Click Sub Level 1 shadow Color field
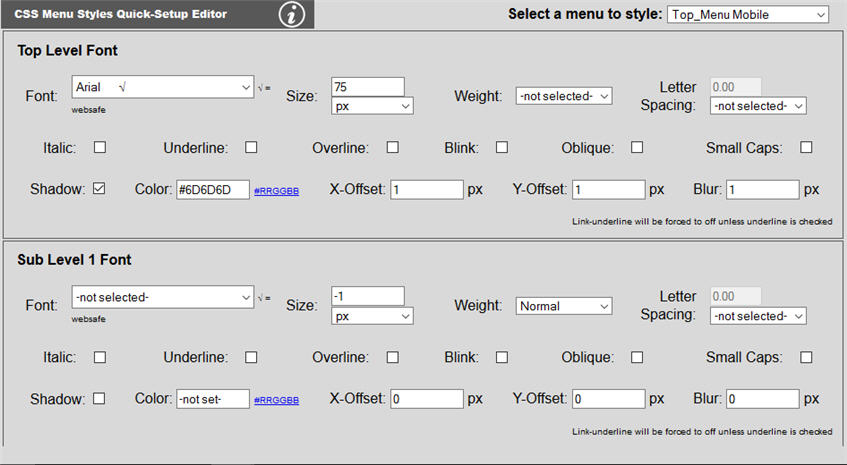Image resolution: width=847 pixels, height=465 pixels. (x=213, y=399)
